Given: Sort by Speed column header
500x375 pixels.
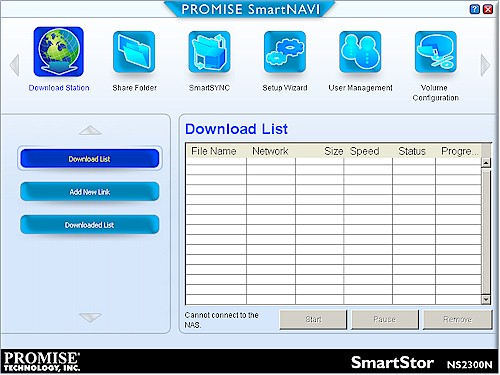Looking at the screenshot, I should tap(368, 151).
